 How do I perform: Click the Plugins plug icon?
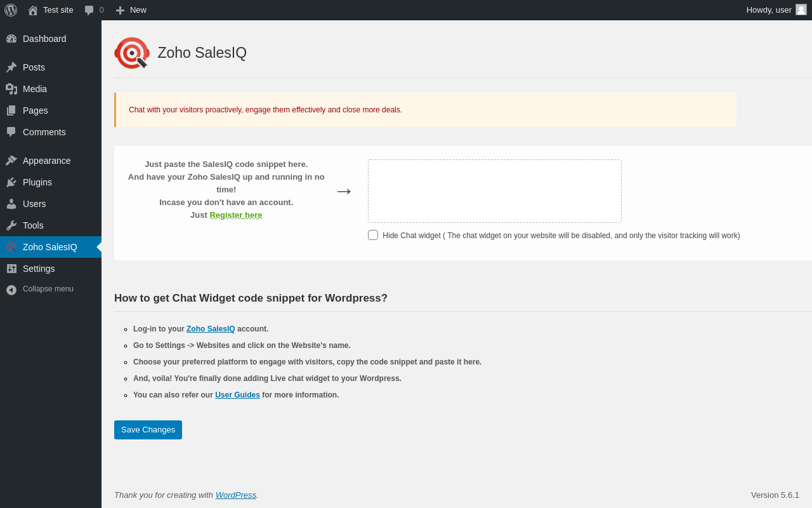pos(11,182)
